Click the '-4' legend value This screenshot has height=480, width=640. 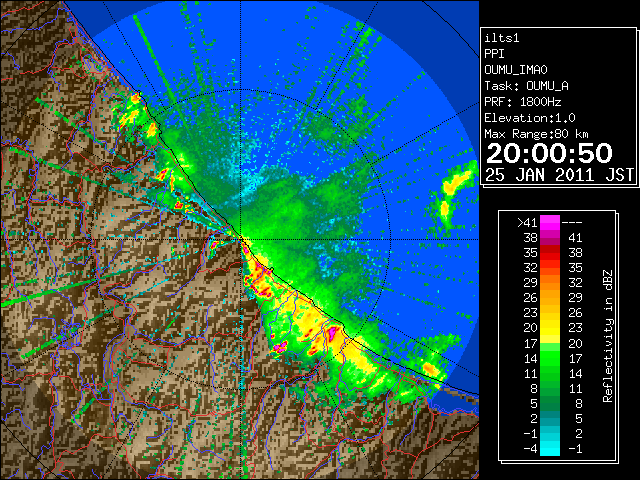coord(530,449)
